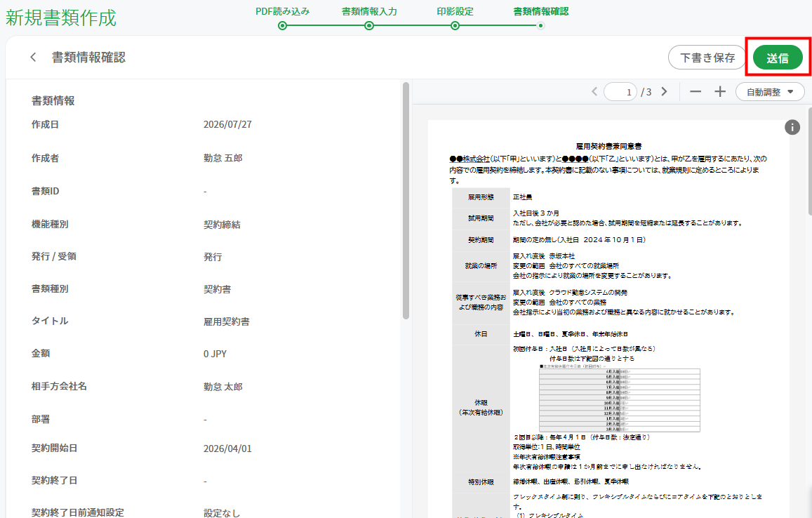
Task: Open the 自動調整 zoom dropdown
Action: (x=770, y=92)
